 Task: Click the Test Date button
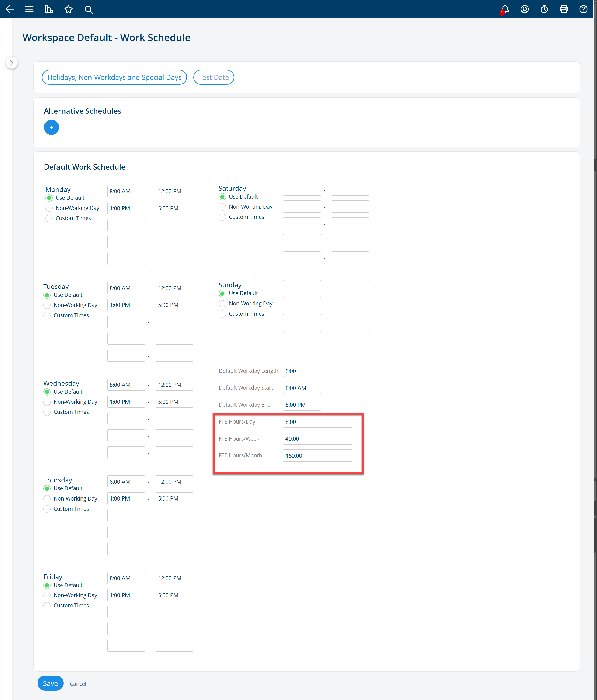213,77
